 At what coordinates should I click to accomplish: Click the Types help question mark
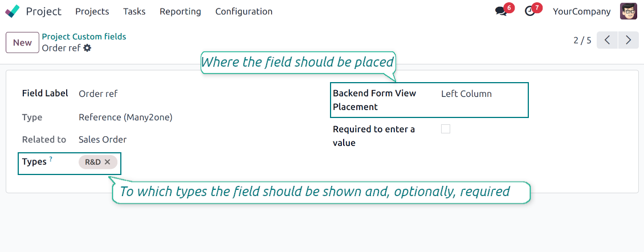click(x=51, y=160)
